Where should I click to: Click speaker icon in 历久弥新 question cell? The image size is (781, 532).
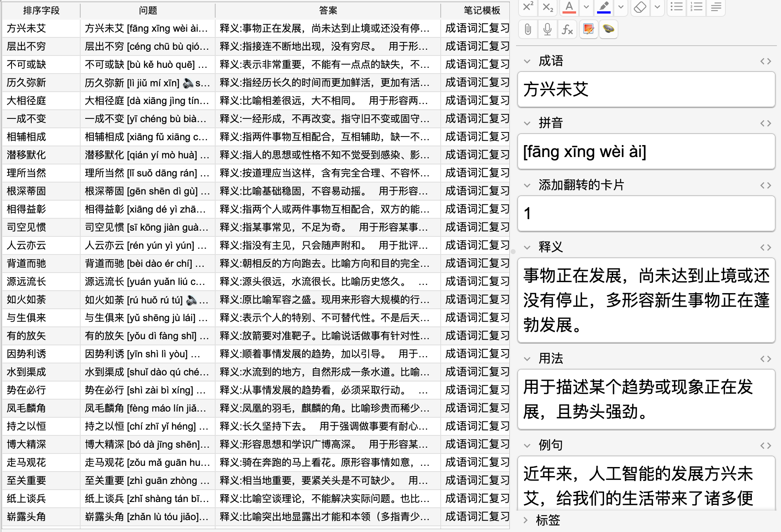pyautogui.click(x=188, y=83)
